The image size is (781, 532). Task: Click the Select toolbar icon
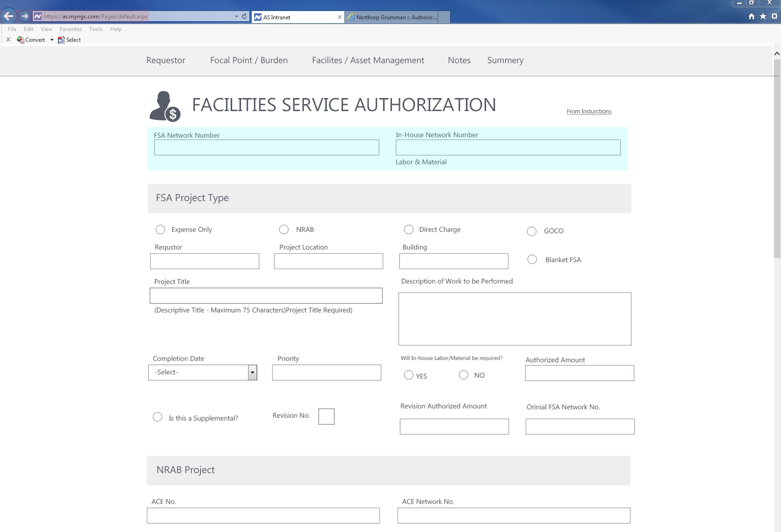61,40
